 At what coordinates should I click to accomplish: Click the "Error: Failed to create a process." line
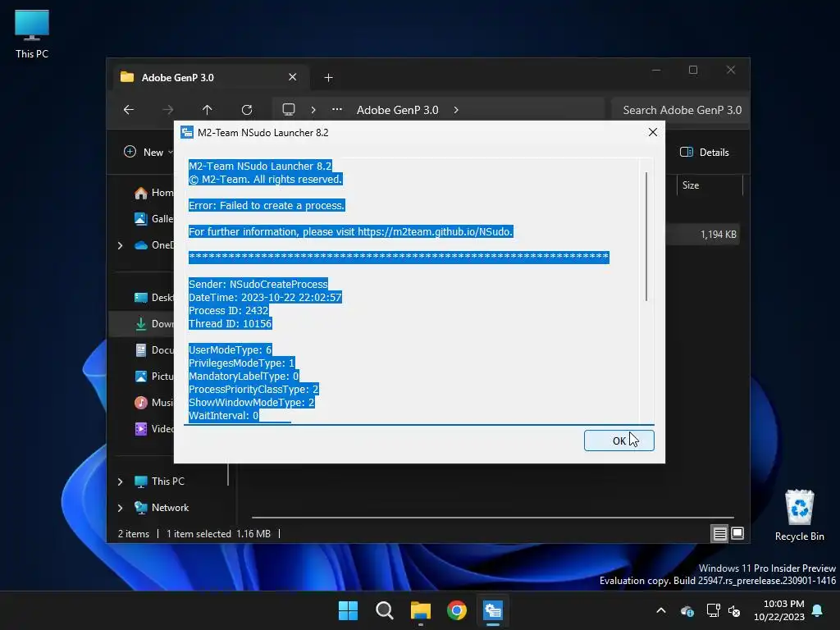(267, 205)
